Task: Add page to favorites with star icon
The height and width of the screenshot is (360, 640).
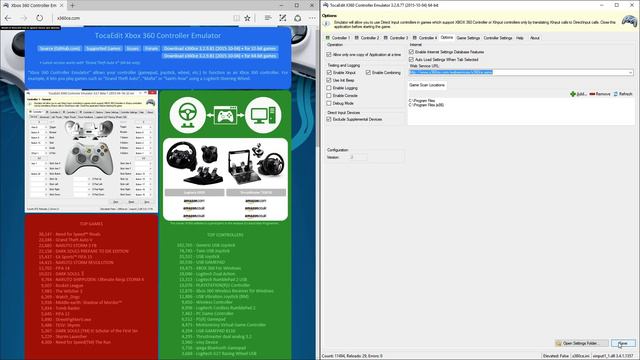Action: pos(247,18)
